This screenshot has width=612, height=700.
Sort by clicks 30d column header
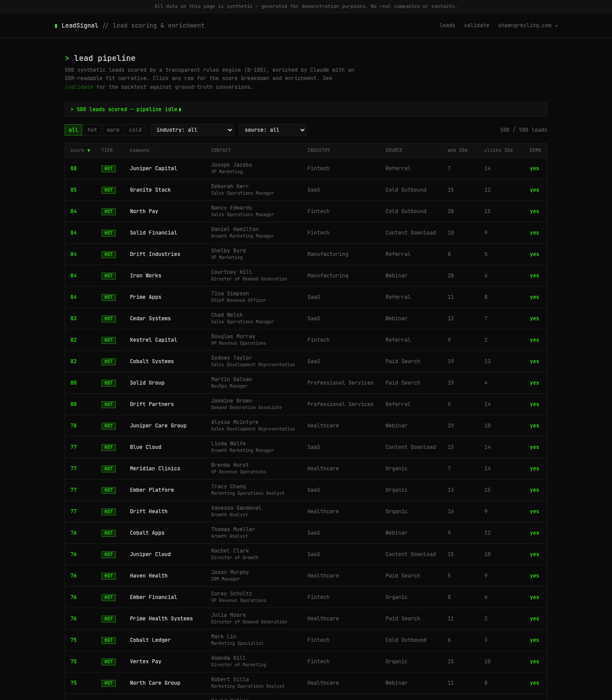point(498,150)
